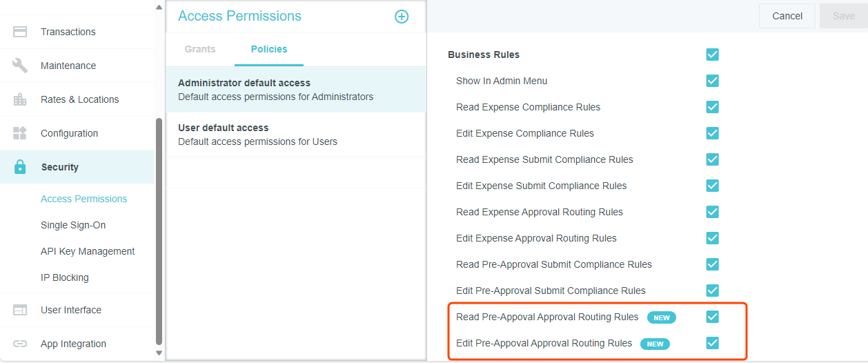Uncheck the Business Rules checkbox

click(713, 55)
